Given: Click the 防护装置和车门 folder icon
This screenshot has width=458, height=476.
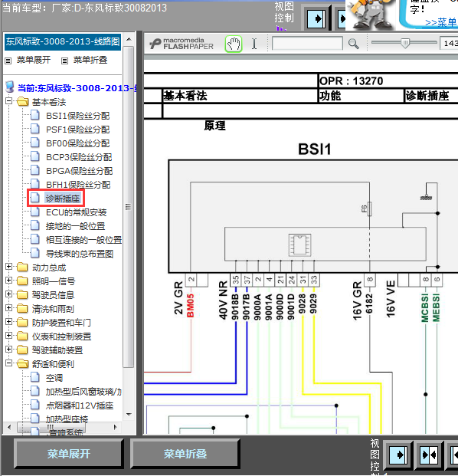Looking at the screenshot, I should 22,323.
